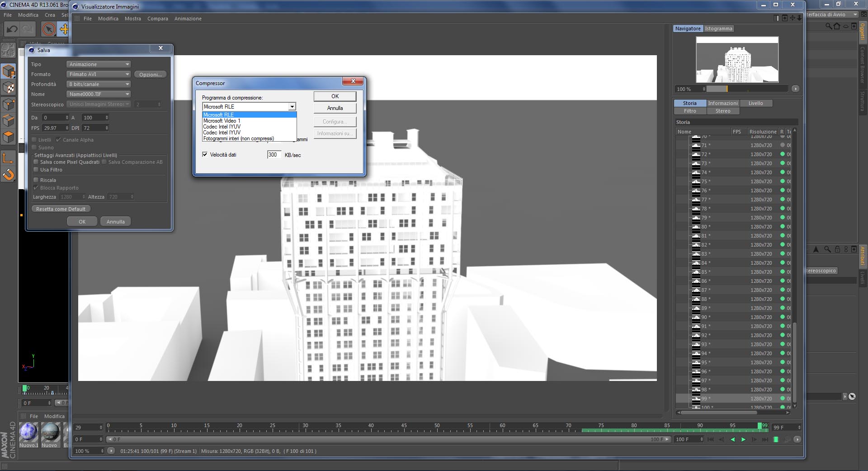Switch to polygons mode cube icon

point(9,137)
